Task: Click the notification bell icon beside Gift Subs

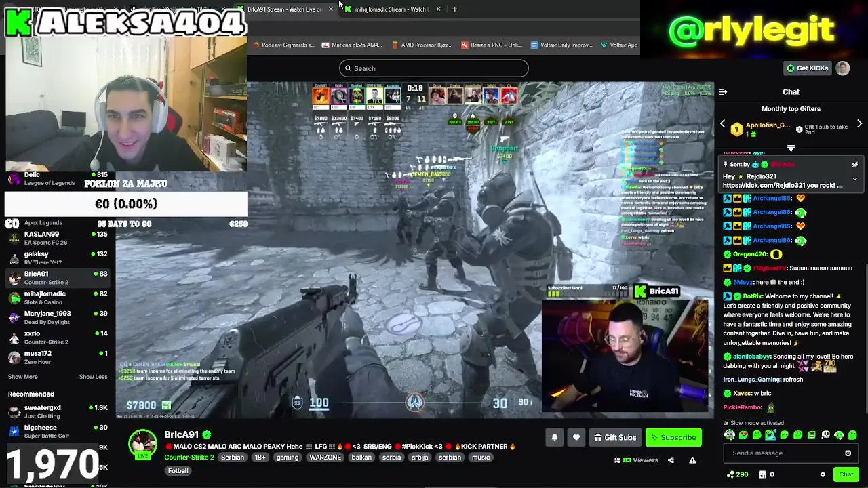Action: tap(554, 438)
